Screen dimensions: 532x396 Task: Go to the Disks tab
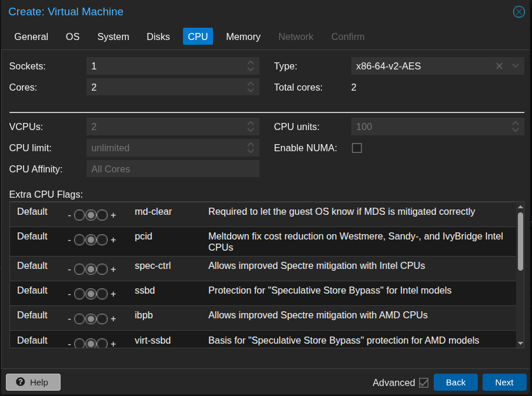click(x=158, y=36)
